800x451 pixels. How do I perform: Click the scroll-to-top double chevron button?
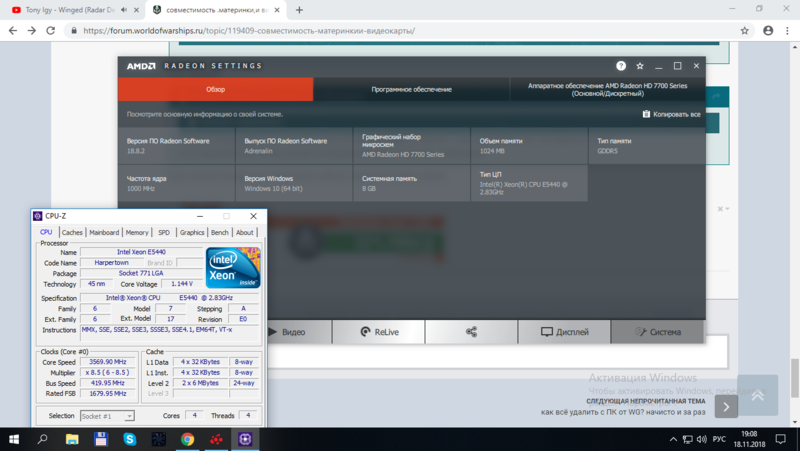758,395
